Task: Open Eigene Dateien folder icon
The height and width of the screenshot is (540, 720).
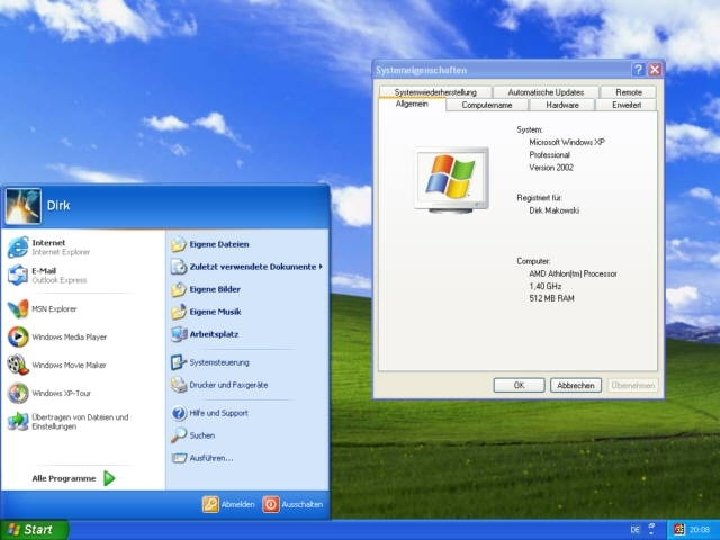Action: 179,244
